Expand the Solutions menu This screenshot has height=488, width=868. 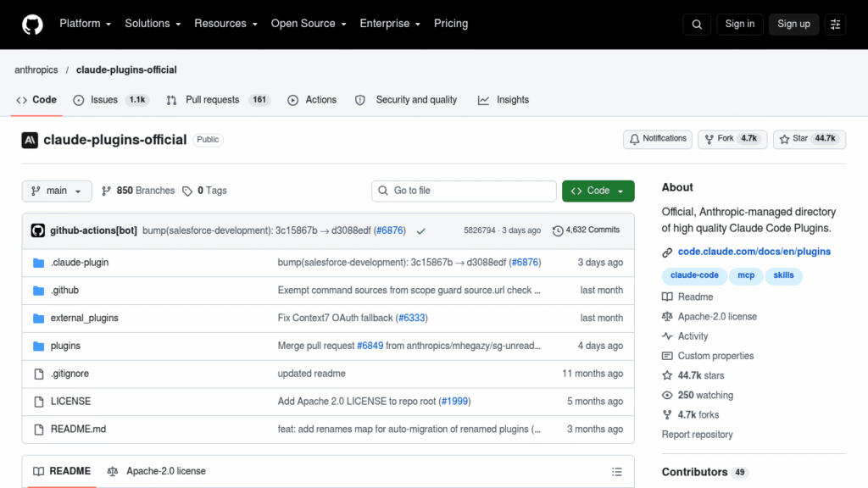tap(153, 24)
